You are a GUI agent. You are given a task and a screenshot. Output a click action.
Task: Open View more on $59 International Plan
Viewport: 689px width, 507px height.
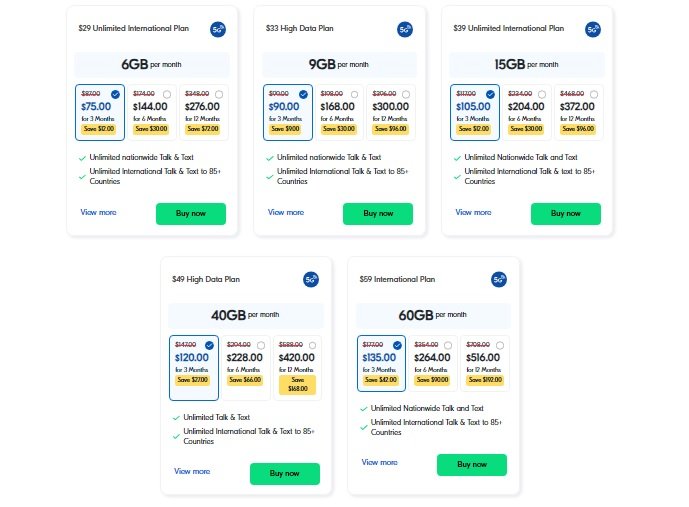point(380,462)
